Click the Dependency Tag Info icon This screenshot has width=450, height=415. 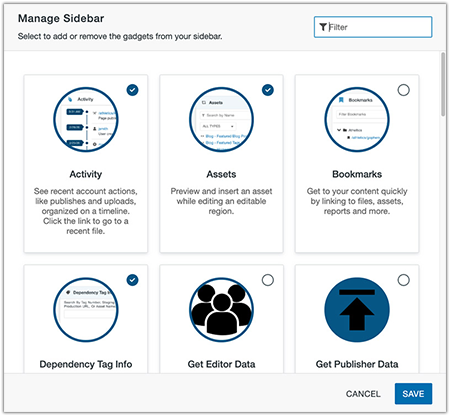pos(86,310)
